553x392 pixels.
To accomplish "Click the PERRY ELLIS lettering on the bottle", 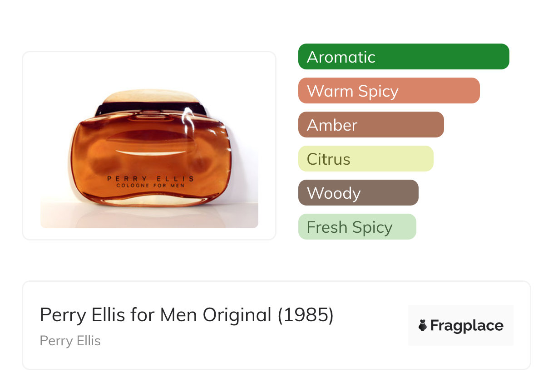I will 150,178.
